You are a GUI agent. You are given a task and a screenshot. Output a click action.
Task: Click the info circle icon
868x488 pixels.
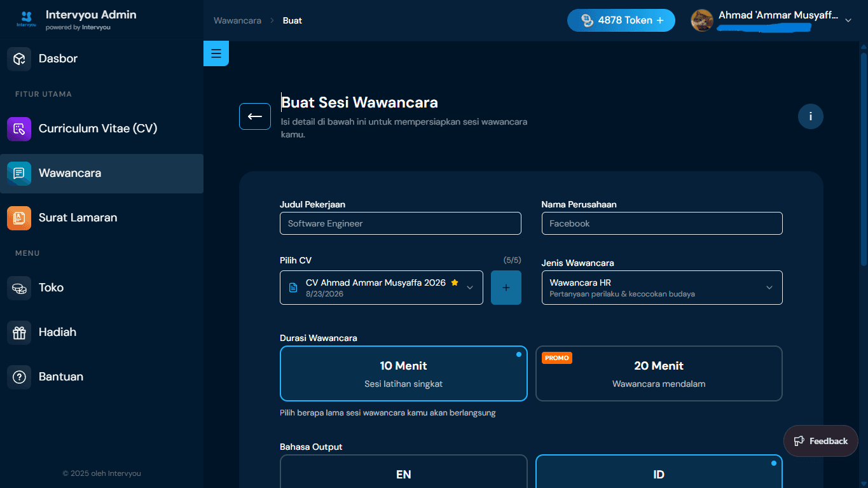click(x=810, y=116)
